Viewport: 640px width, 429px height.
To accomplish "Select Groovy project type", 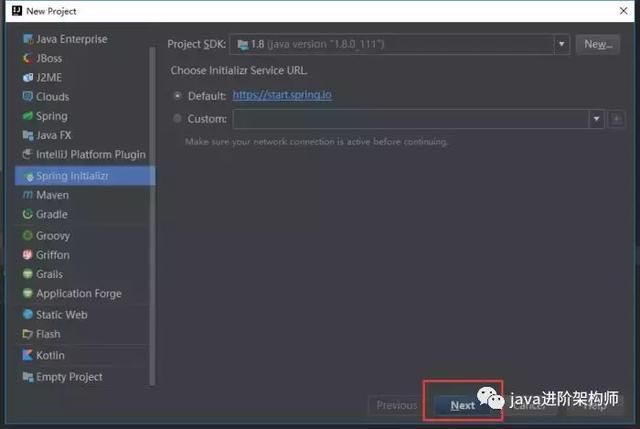I will coord(53,236).
